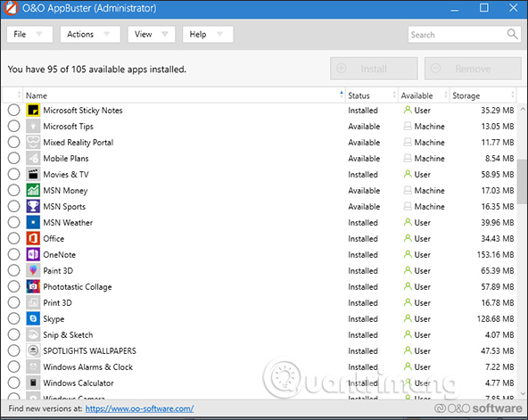Viewport: 528px width, 420px height.
Task: Open the Help menu
Action: [208, 34]
